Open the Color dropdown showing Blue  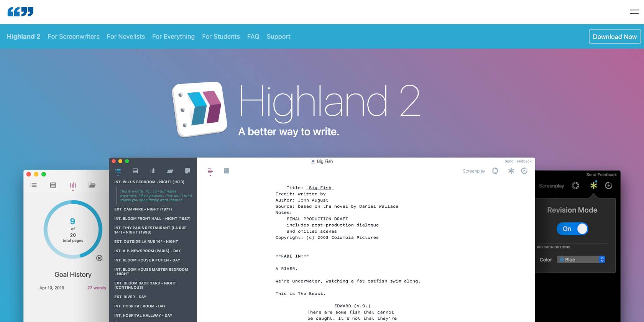point(581,260)
